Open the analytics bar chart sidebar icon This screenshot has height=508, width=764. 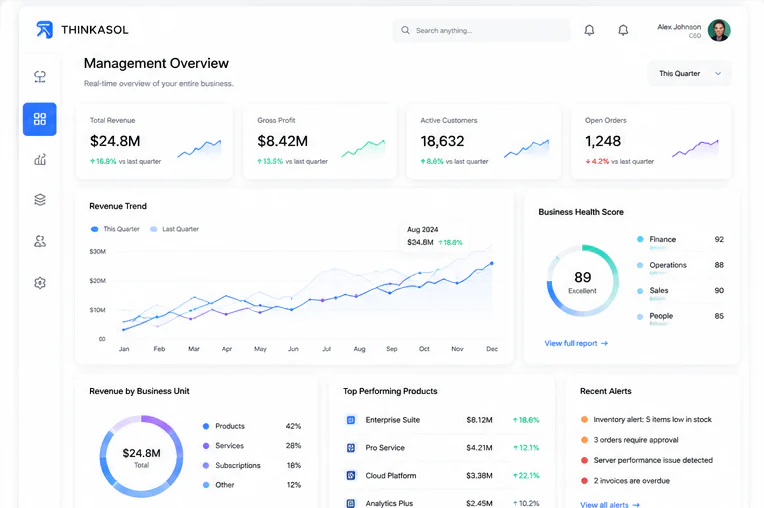coord(40,159)
